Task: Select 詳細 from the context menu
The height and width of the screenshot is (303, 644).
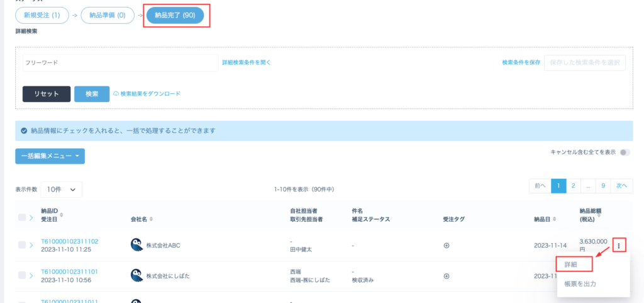Action: coord(571,265)
